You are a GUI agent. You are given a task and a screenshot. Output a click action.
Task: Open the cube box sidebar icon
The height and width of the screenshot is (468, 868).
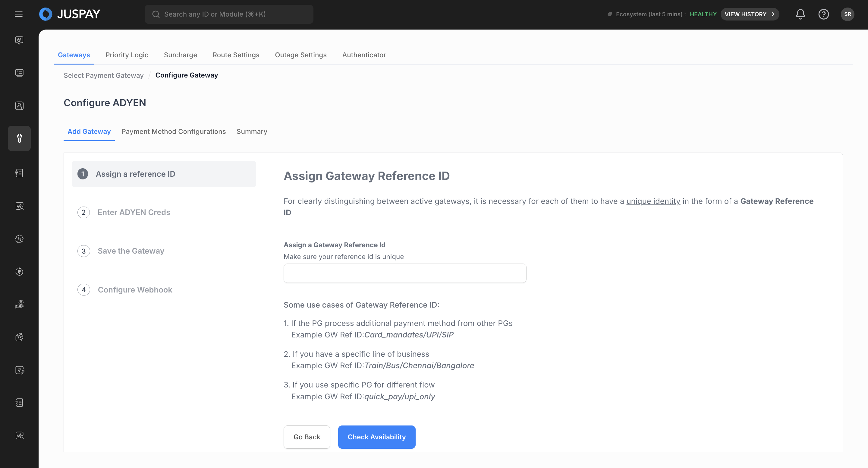click(19, 40)
